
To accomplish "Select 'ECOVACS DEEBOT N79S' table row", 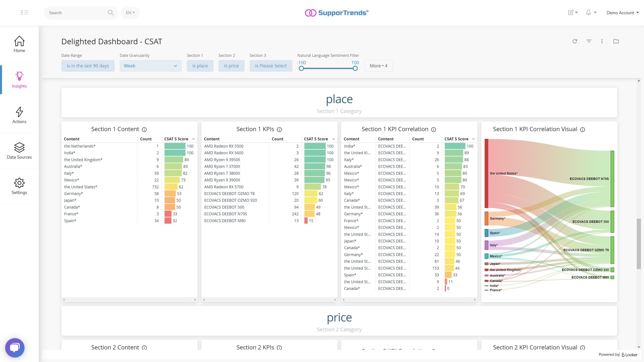I will click(x=269, y=214).
